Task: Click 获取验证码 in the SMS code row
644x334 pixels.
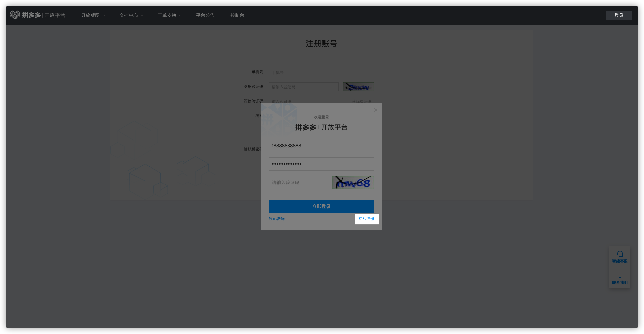Action: [361, 101]
